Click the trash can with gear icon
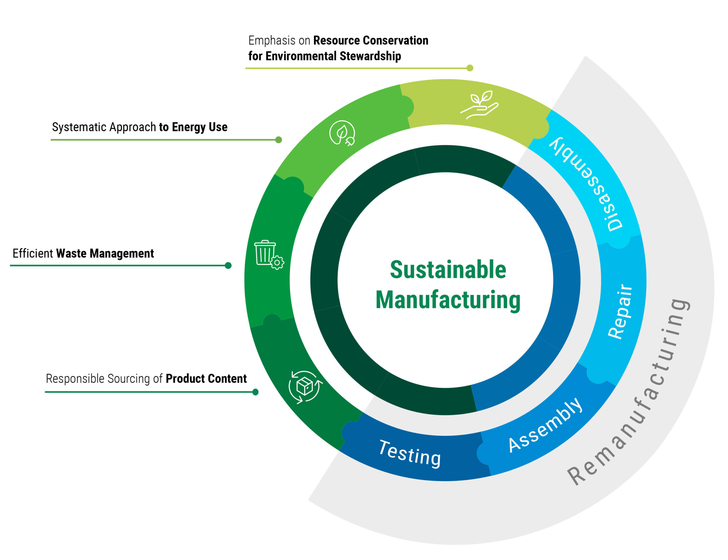 [269, 255]
